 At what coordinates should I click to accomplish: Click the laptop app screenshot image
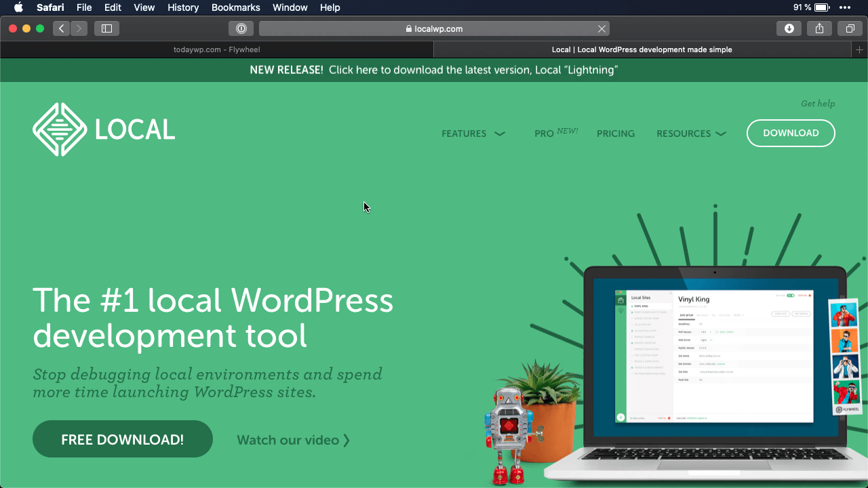coord(713,357)
